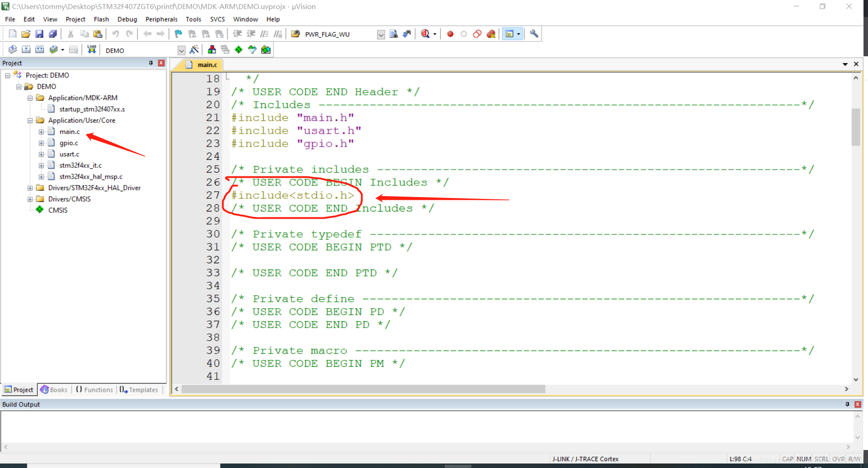The width and height of the screenshot is (868, 468).
Task: Select the main.c editor tab
Action: pyautogui.click(x=202, y=65)
